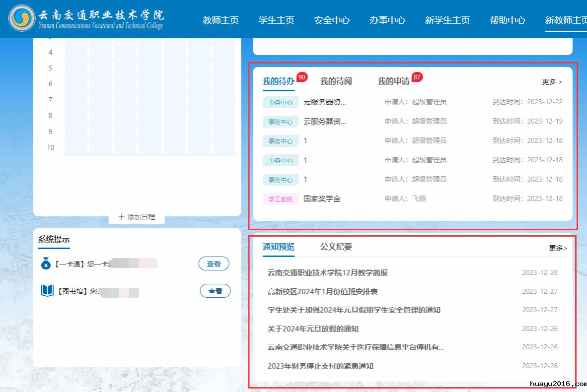Switch to 我的待阅 tab
The height and width of the screenshot is (392, 587).
336,81
